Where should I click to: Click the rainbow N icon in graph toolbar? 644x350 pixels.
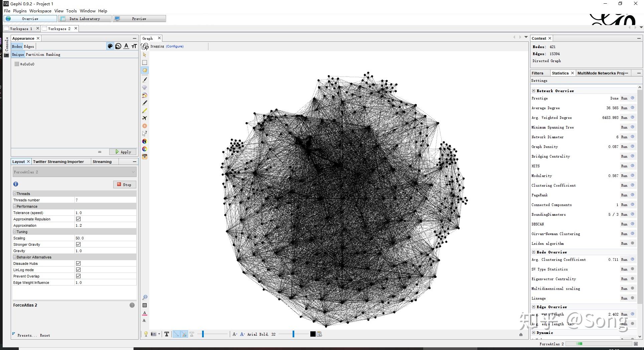coord(145,141)
